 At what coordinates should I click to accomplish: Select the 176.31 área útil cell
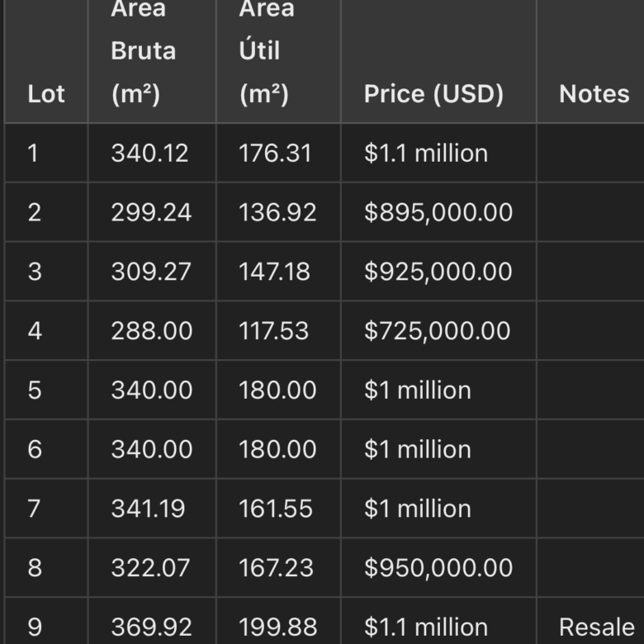[x=276, y=154]
